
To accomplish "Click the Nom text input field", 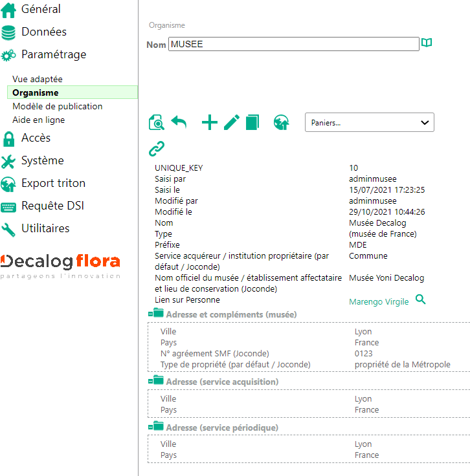I will click(293, 44).
